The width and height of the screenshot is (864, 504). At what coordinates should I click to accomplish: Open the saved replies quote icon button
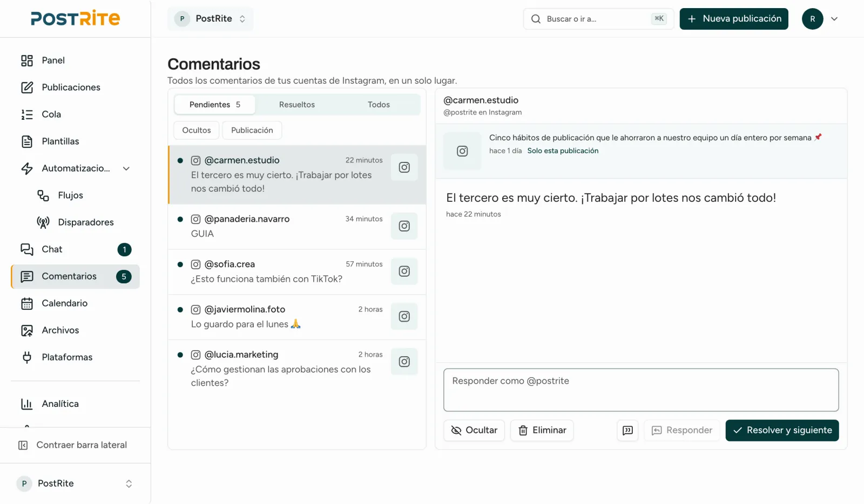click(628, 431)
